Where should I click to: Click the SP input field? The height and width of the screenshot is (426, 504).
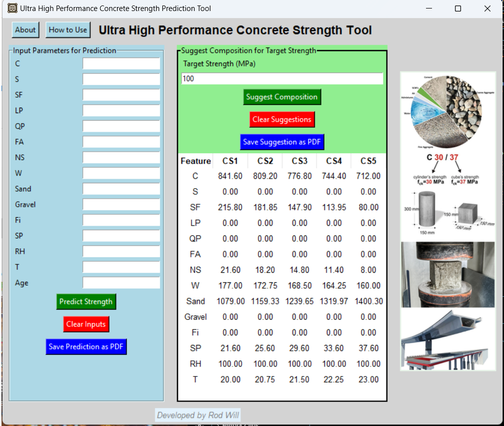click(x=121, y=236)
